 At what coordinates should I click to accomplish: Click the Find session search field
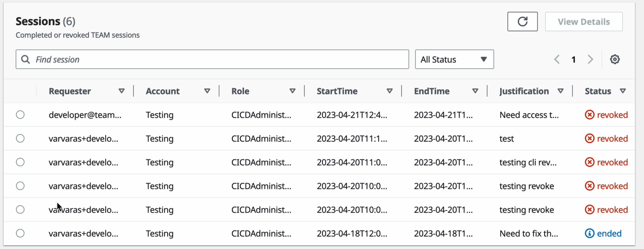click(219, 59)
